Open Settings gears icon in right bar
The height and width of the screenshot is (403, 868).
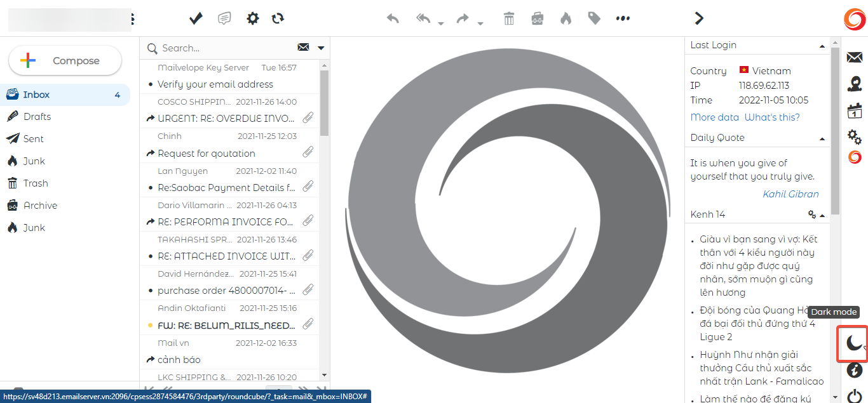(855, 136)
